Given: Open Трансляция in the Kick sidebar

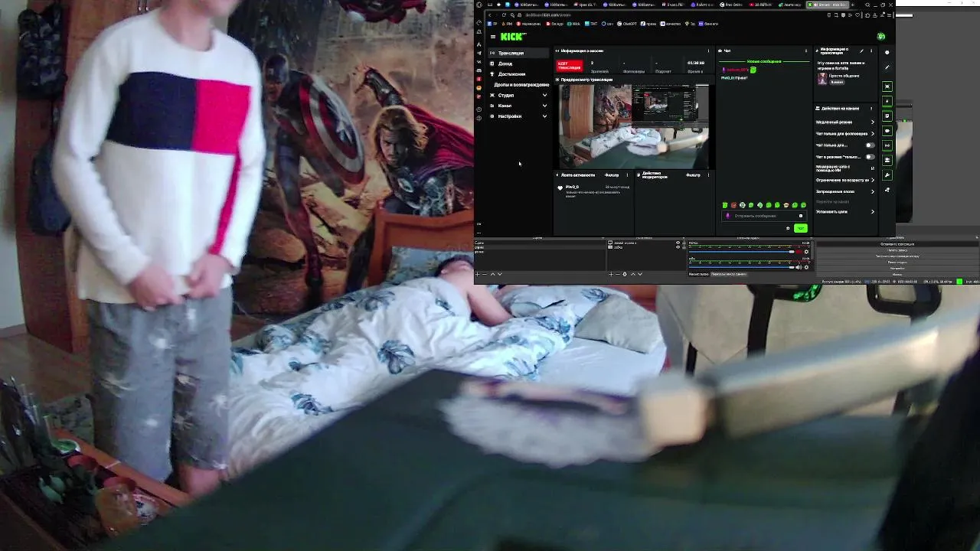Looking at the screenshot, I should pyautogui.click(x=518, y=53).
